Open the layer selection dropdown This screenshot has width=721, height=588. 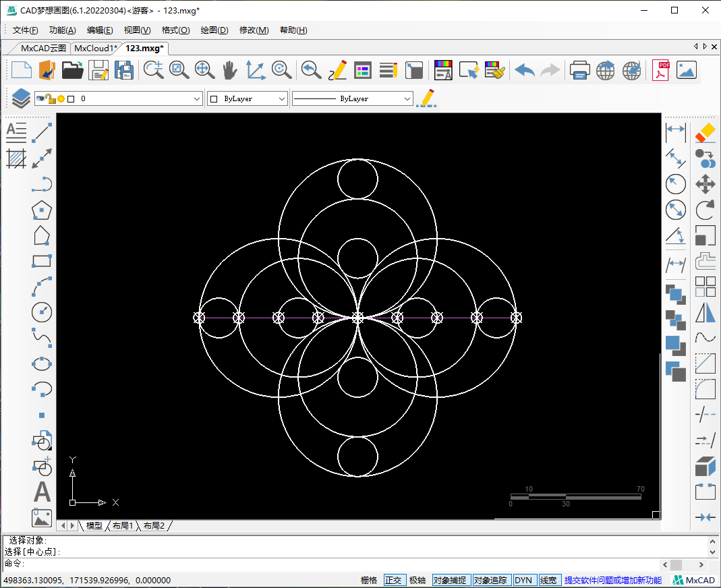pyautogui.click(x=197, y=98)
